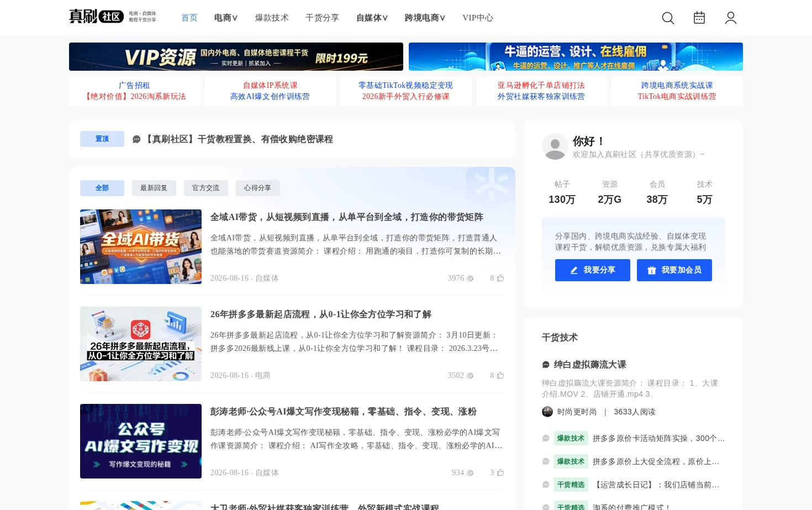
Task: Open the 广告招租 link
Action: tap(134, 85)
